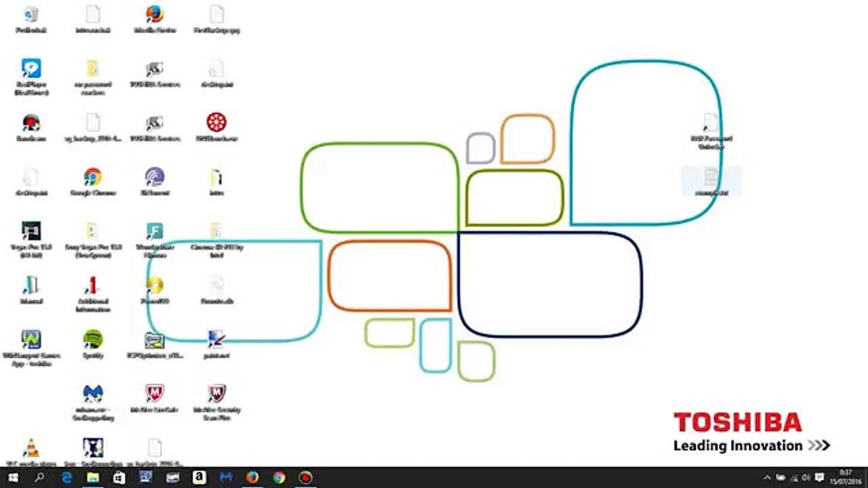Open the Windows Start menu

pyautogui.click(x=12, y=478)
